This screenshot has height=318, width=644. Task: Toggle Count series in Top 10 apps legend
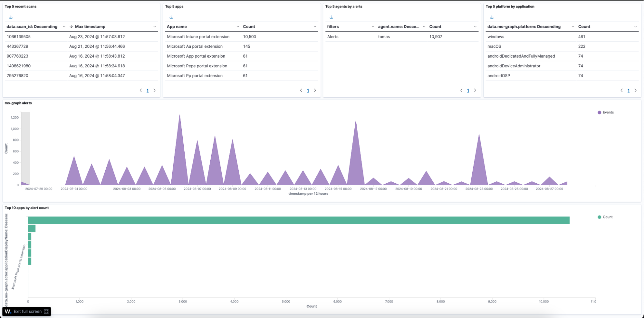607,217
